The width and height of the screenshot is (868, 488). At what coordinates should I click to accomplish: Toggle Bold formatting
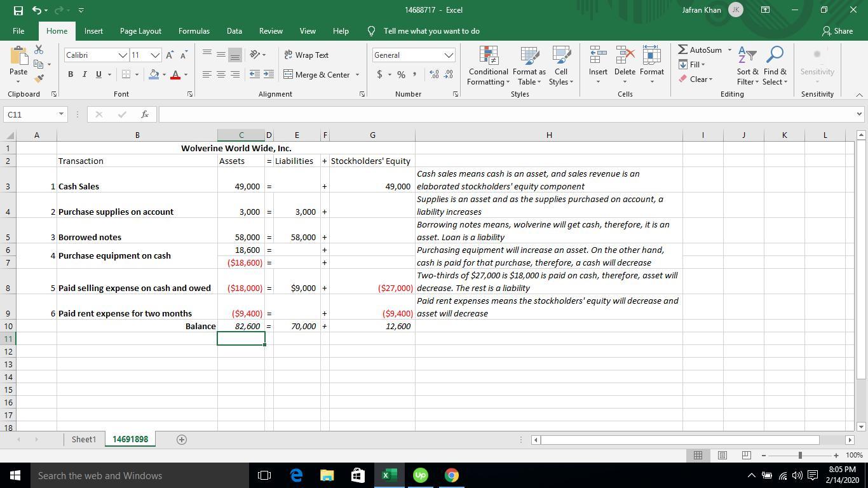71,75
